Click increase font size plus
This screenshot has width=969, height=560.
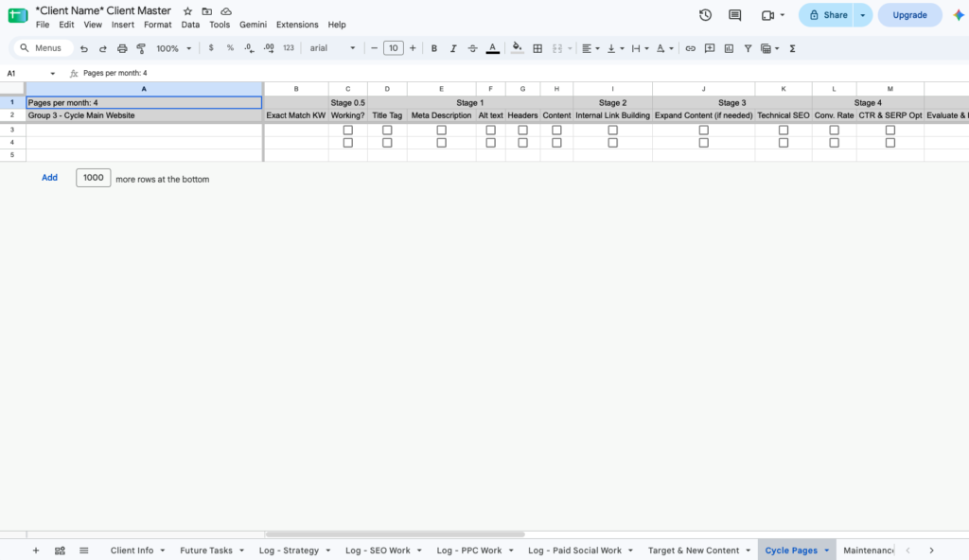[413, 48]
